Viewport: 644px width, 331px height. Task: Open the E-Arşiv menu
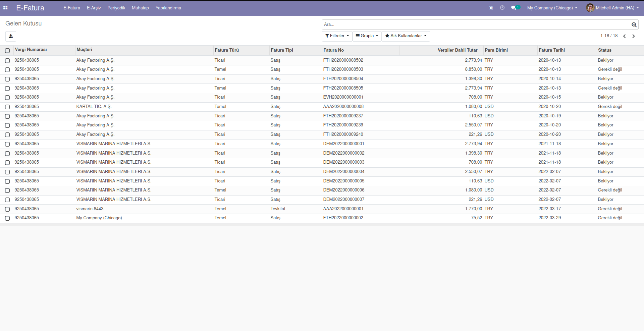pos(94,8)
